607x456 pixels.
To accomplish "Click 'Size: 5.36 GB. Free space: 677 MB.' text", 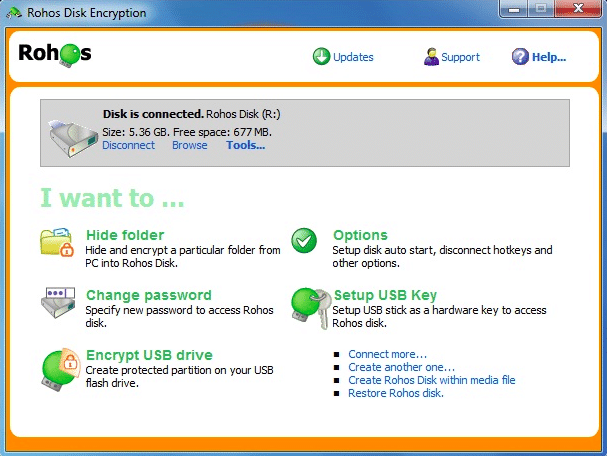I will pos(187,132).
